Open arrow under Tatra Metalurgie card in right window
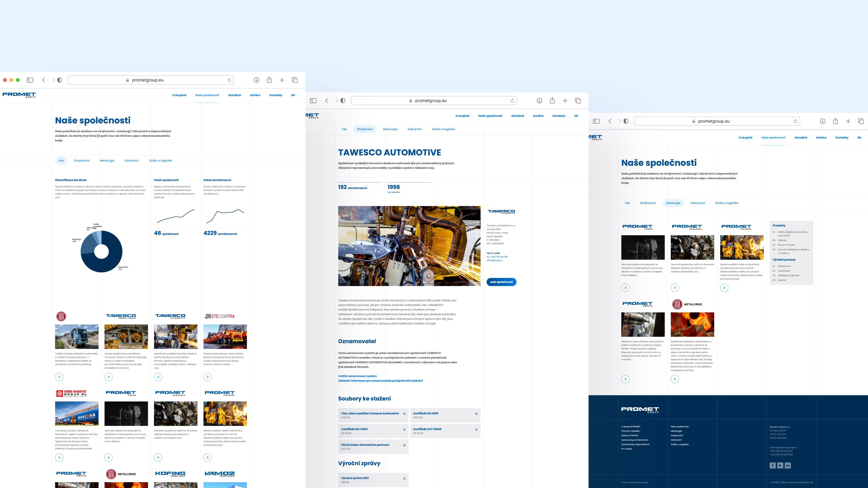The width and height of the screenshot is (868, 488). pyautogui.click(x=675, y=379)
